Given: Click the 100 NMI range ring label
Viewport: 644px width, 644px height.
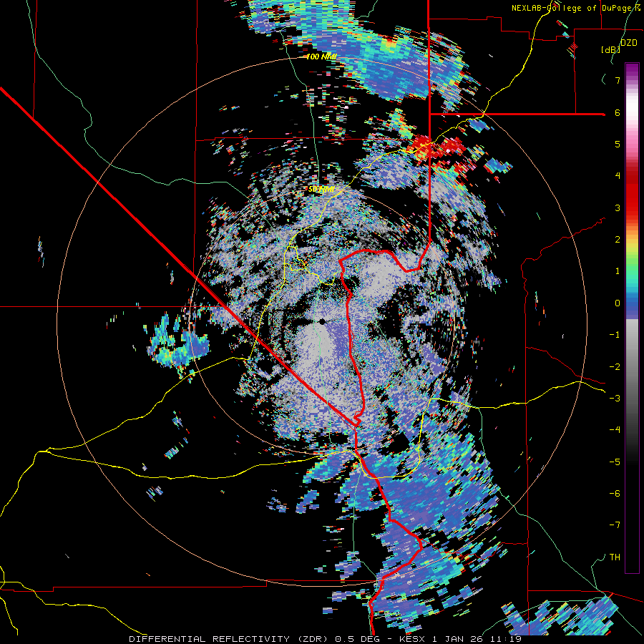Looking at the screenshot, I should [x=321, y=57].
